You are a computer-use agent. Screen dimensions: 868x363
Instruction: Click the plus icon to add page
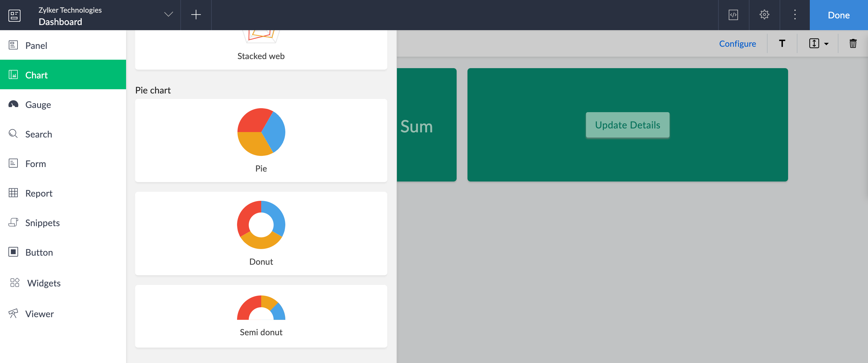(x=196, y=15)
